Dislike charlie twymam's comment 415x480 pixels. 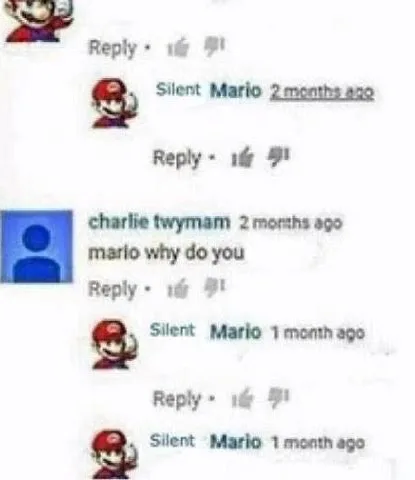tap(215, 288)
